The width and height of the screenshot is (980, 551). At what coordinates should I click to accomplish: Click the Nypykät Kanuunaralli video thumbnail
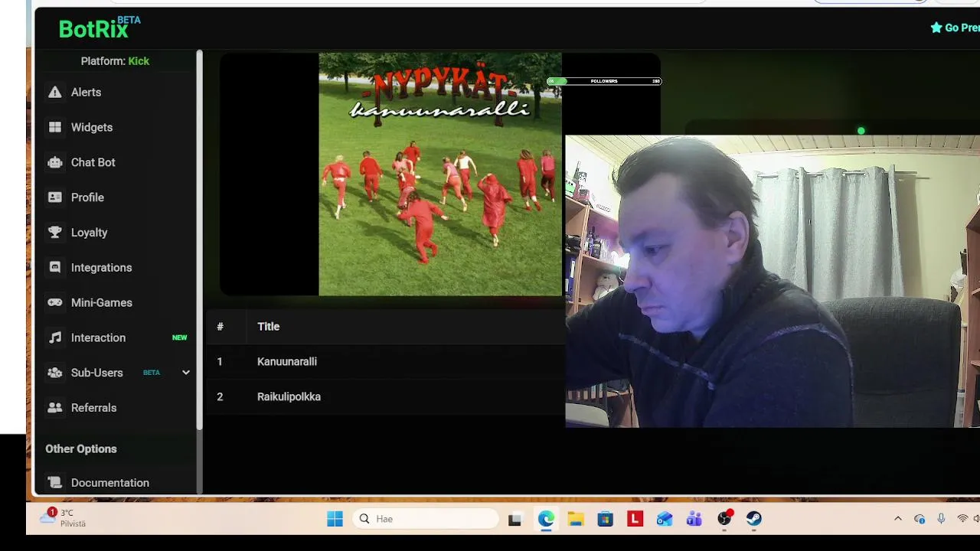440,174
